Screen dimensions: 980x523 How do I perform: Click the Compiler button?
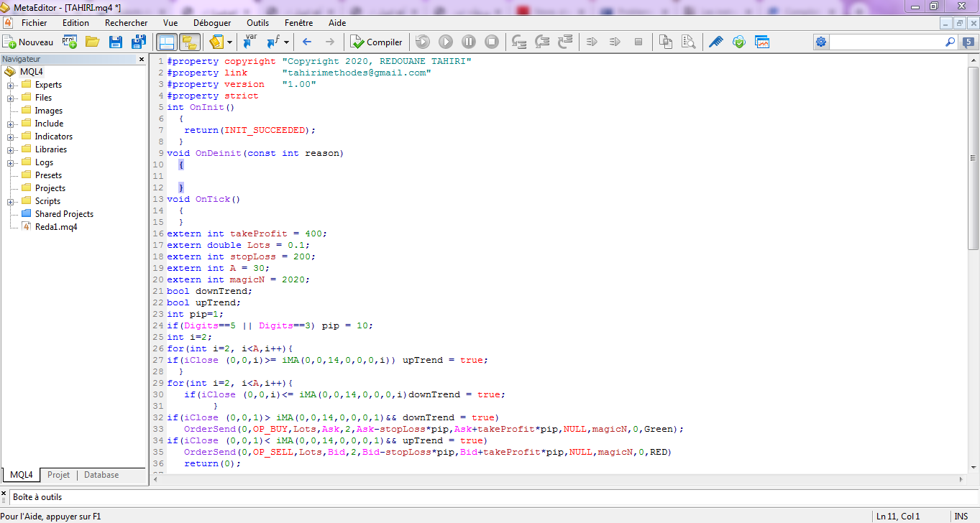pos(377,42)
